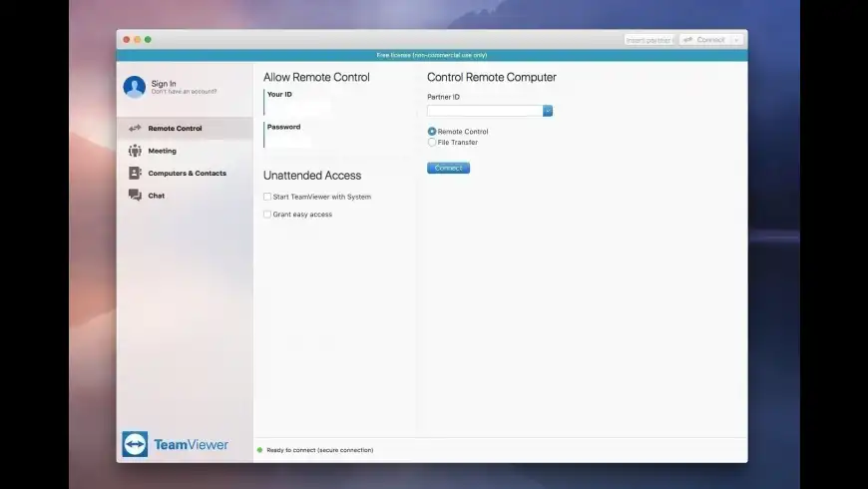Screen dimensions: 868x489
Task: Select the Remote Control arrows icon
Action: coord(135,128)
